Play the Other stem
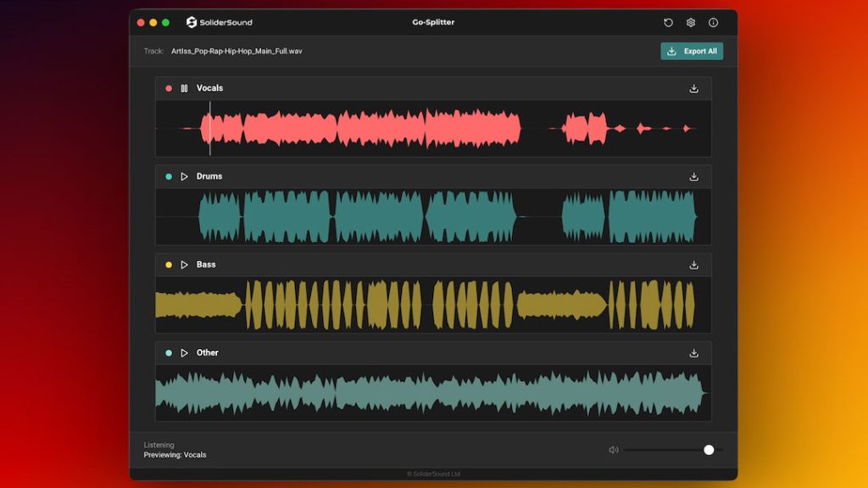 point(184,352)
